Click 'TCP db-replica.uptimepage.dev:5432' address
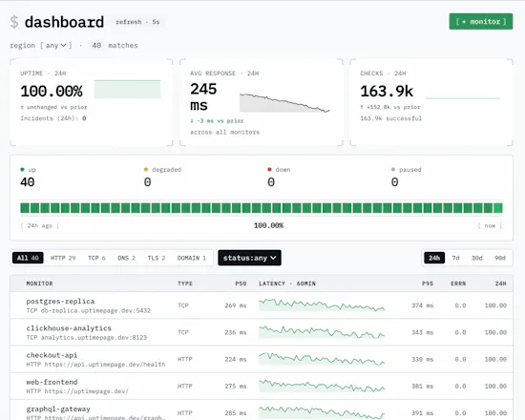 (89, 311)
